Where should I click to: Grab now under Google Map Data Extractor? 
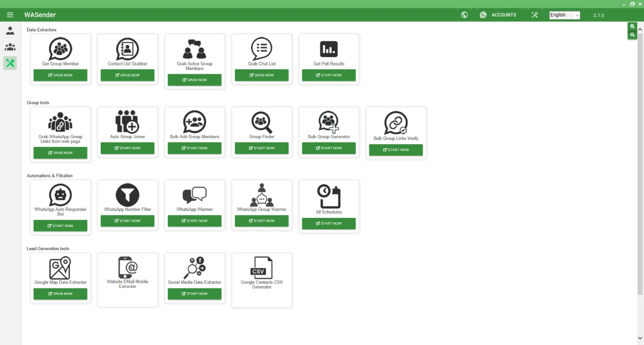point(60,293)
